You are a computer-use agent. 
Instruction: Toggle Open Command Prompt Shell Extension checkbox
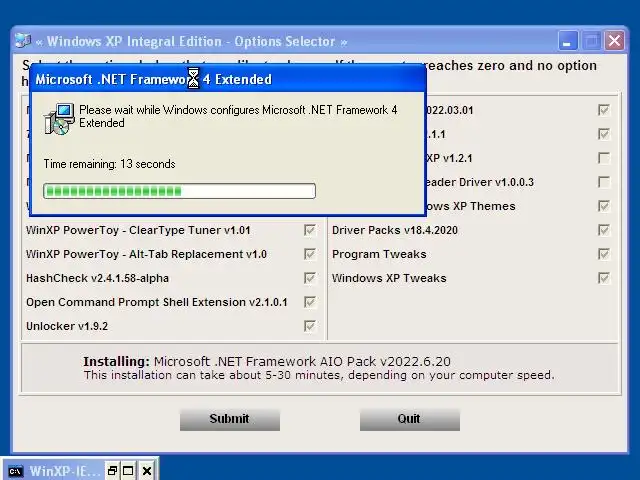click(x=310, y=302)
